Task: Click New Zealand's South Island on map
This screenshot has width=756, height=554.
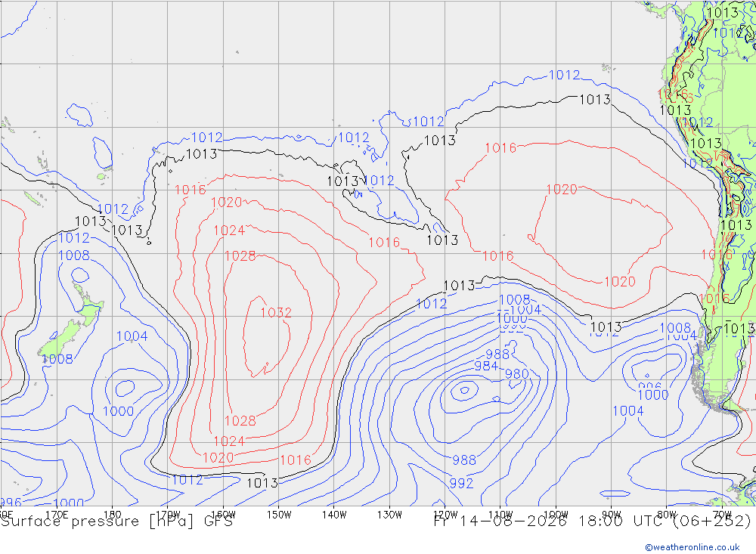Action: click(x=60, y=339)
